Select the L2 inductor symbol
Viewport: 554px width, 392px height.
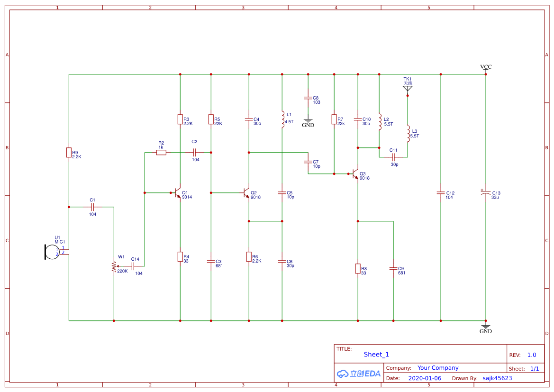pos(380,122)
